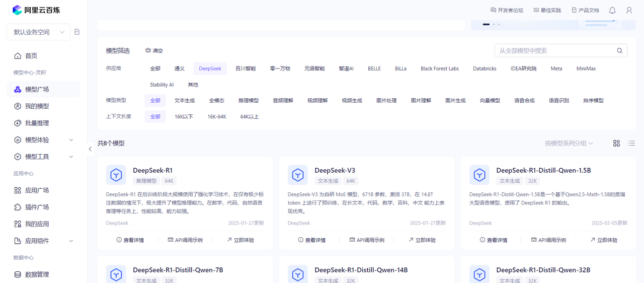Screen dimensions: 644x283
Task: Click the 数据管理 sidebar icon
Action: tap(18, 274)
